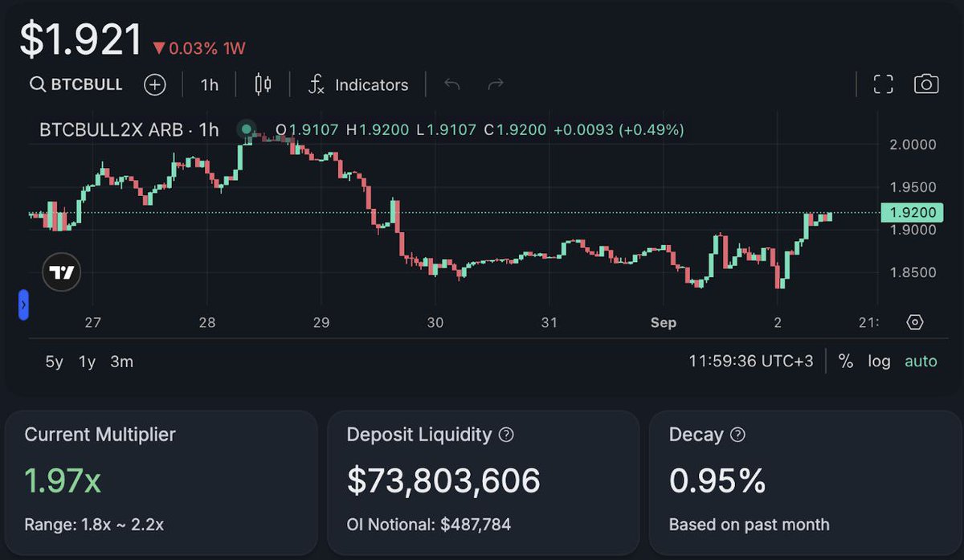Image resolution: width=964 pixels, height=560 pixels.
Task: Add a comparison symbol with plus icon
Action: point(154,84)
